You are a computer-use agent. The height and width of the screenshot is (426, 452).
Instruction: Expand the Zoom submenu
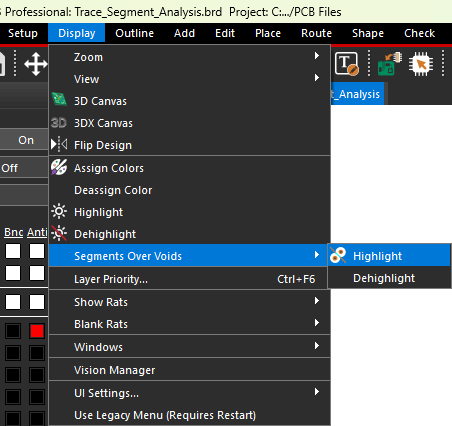coord(189,57)
